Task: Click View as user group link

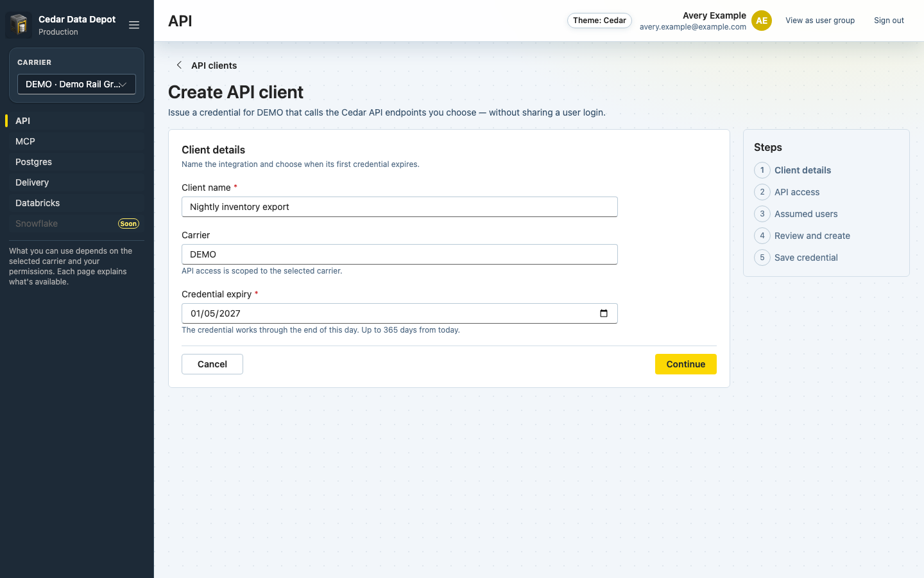Action: click(x=820, y=21)
